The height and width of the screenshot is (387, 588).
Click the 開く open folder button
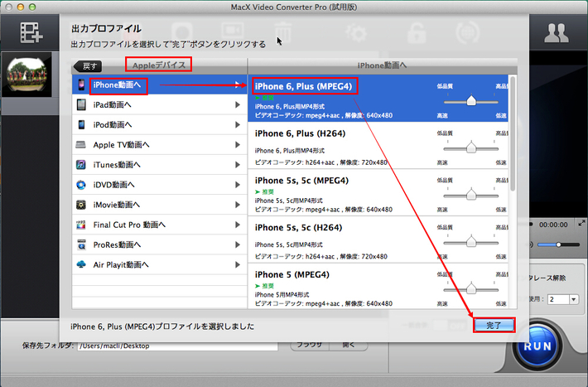click(349, 345)
